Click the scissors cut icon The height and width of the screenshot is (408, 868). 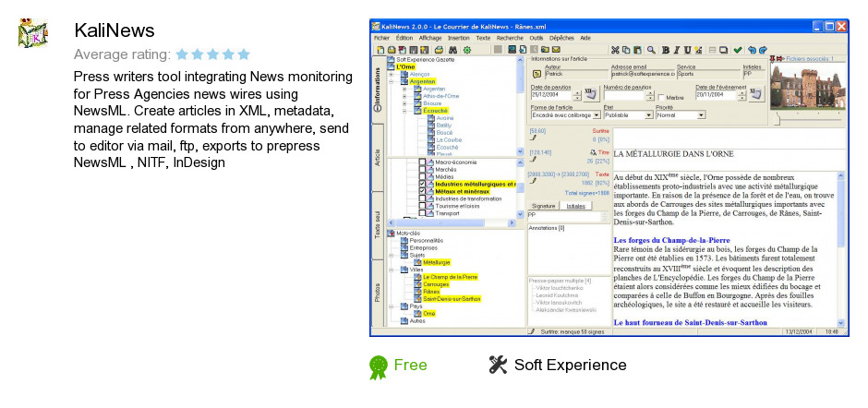coord(615,50)
